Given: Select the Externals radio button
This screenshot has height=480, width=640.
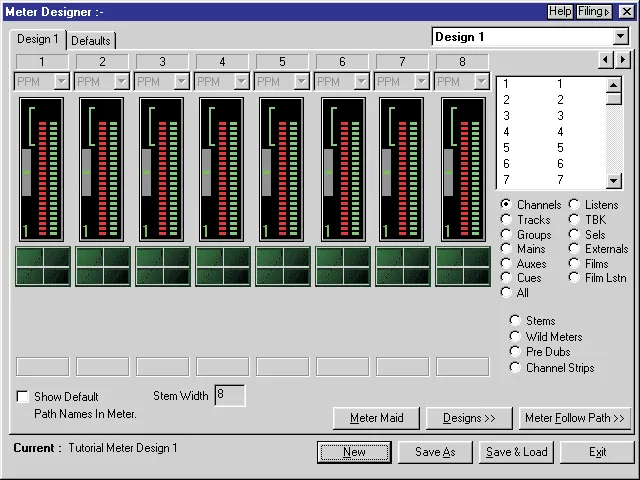Looking at the screenshot, I should tap(574, 249).
